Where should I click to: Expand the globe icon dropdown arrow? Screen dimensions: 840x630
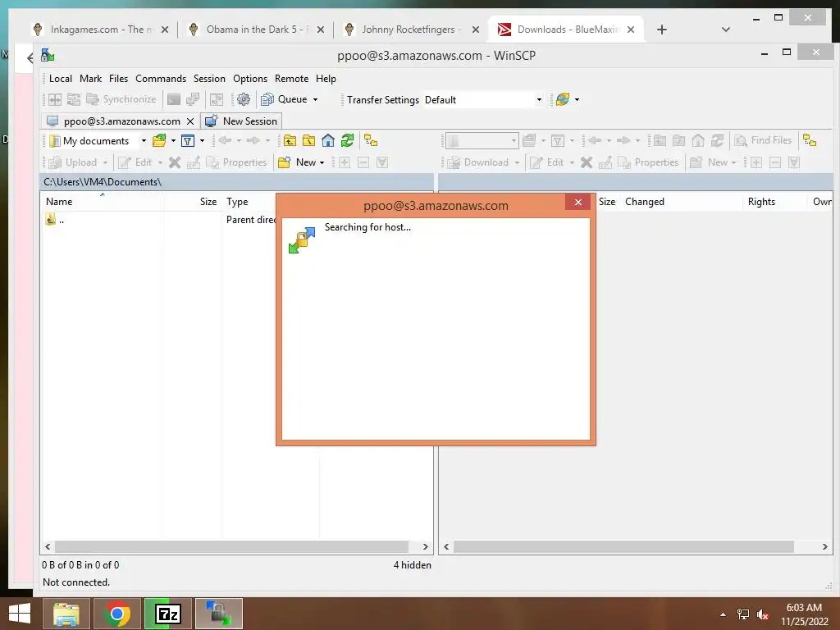pos(577,99)
